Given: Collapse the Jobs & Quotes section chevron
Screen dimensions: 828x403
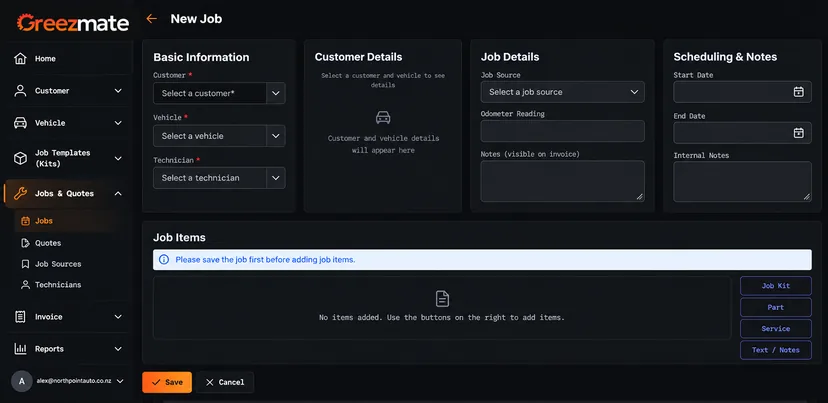Looking at the screenshot, I should 118,193.
